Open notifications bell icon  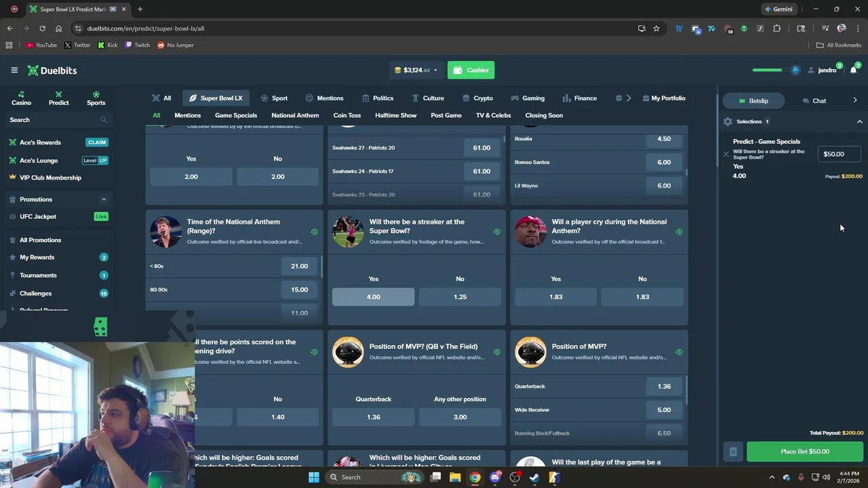click(853, 70)
